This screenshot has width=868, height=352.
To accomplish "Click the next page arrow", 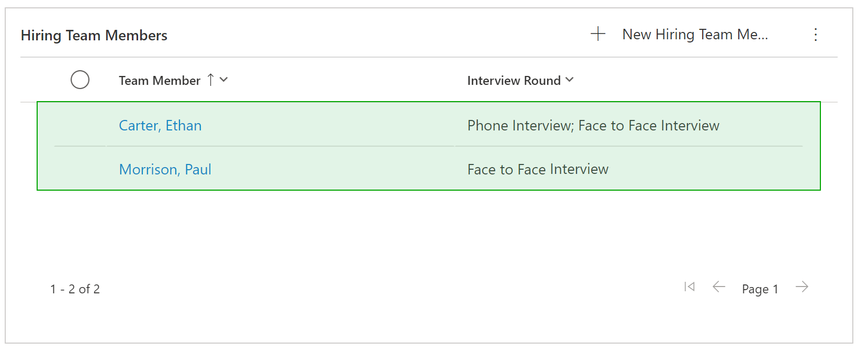I will click(802, 287).
